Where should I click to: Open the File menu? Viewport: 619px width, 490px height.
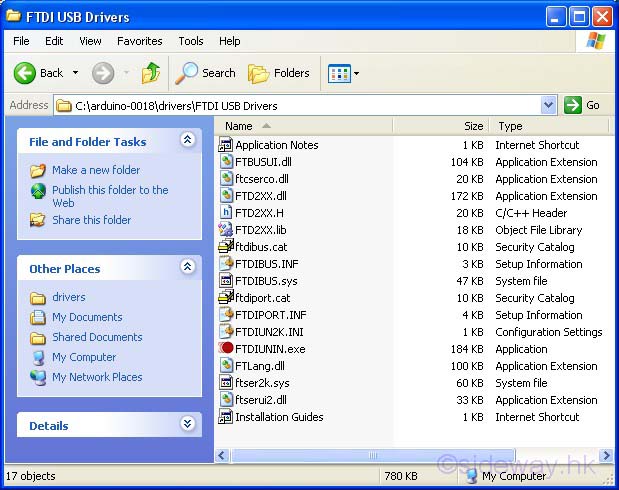[x=21, y=41]
